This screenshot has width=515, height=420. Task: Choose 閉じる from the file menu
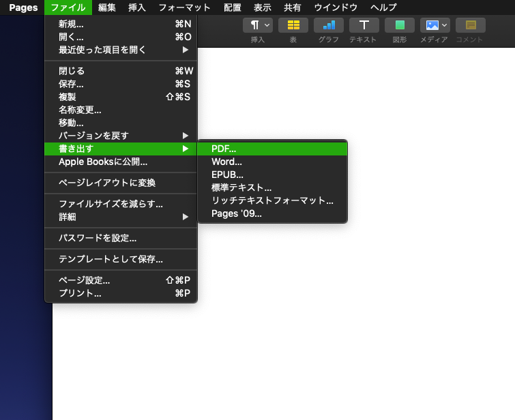coord(121,71)
